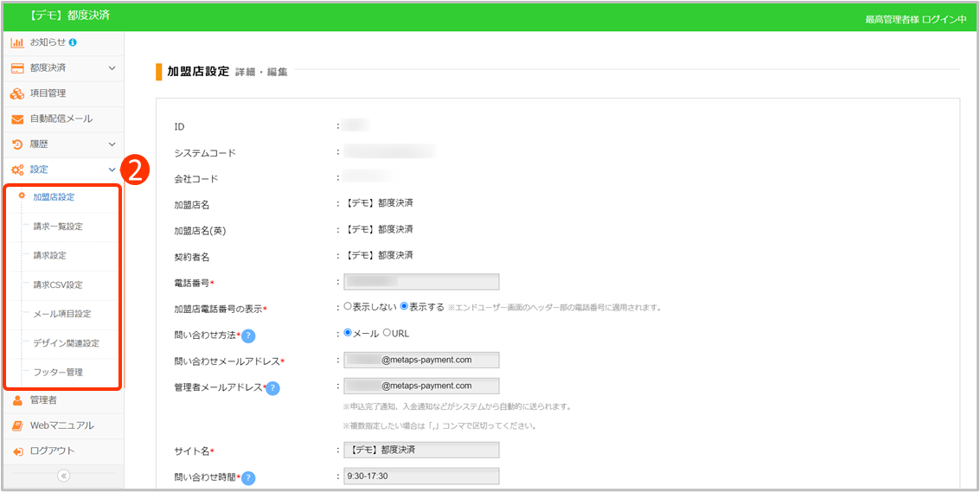Click the お知らせ chart icon in sidebar
The height and width of the screenshot is (492, 980).
coord(17,42)
